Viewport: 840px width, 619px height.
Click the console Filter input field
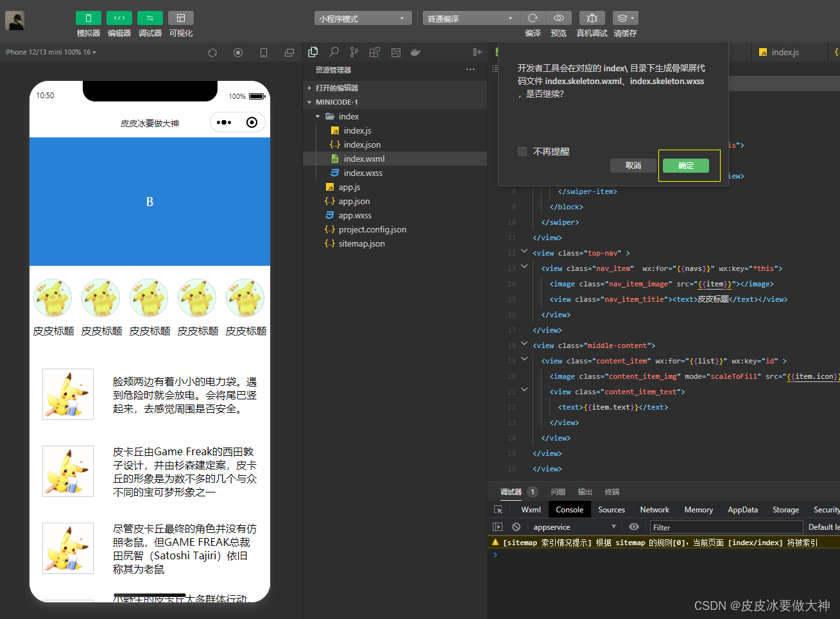tap(726, 527)
